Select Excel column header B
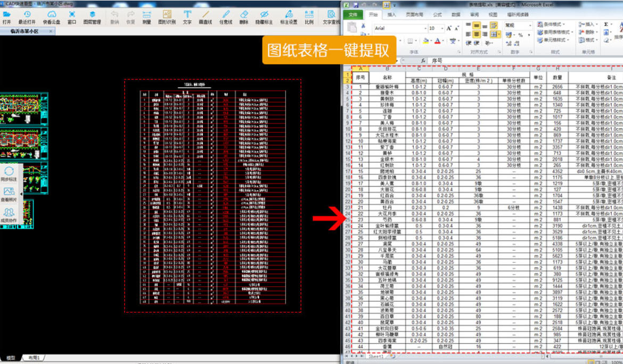This screenshot has height=364, width=623. pos(387,69)
